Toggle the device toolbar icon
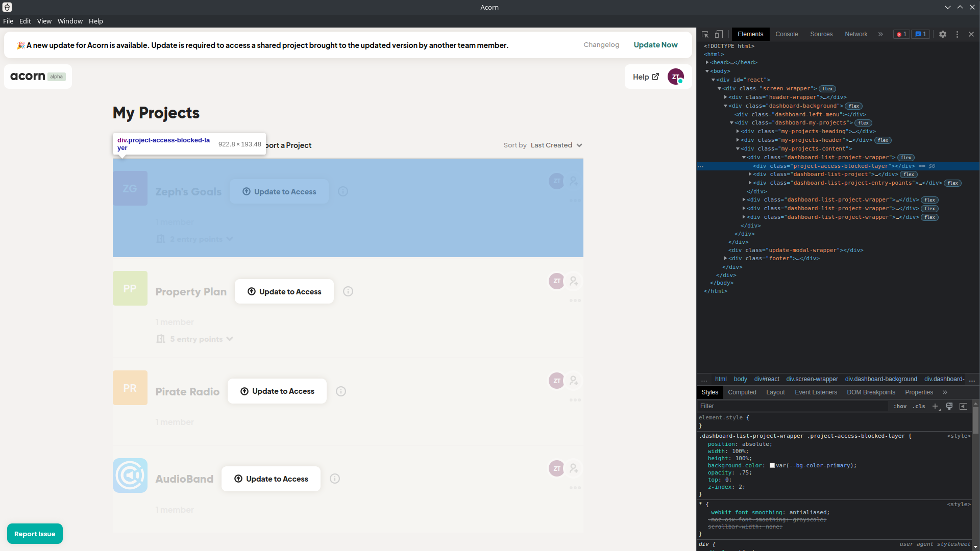Screen dimensions: 980x551 point(719,34)
